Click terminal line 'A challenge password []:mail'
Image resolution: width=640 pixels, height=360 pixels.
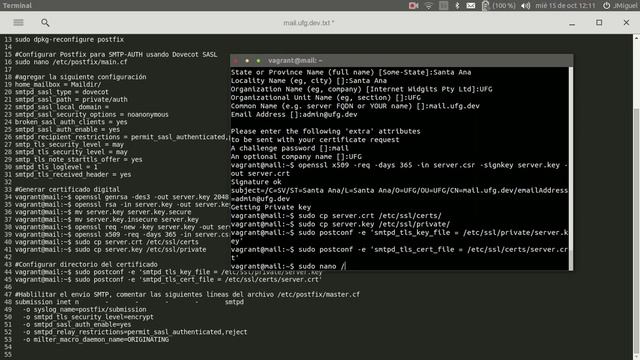290,148
